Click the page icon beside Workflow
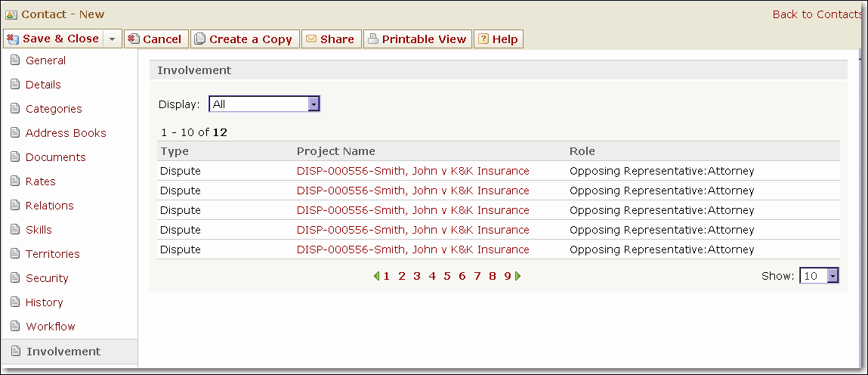868x375 pixels. [x=15, y=326]
